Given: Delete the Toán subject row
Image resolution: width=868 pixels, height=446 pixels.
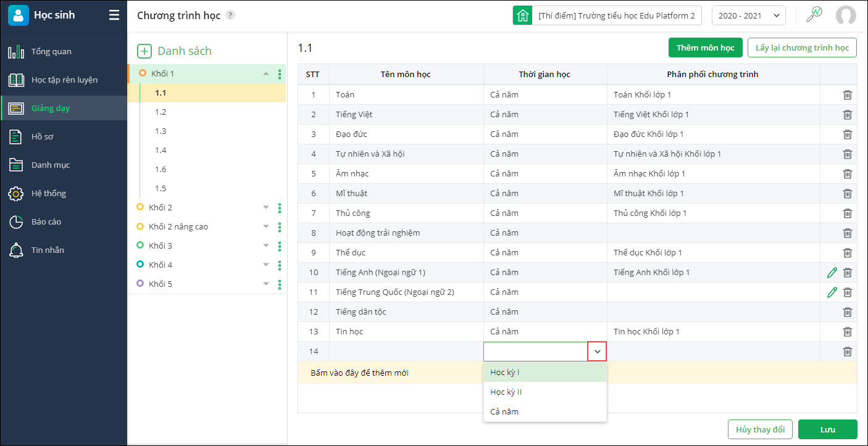Looking at the screenshot, I should click(x=847, y=95).
